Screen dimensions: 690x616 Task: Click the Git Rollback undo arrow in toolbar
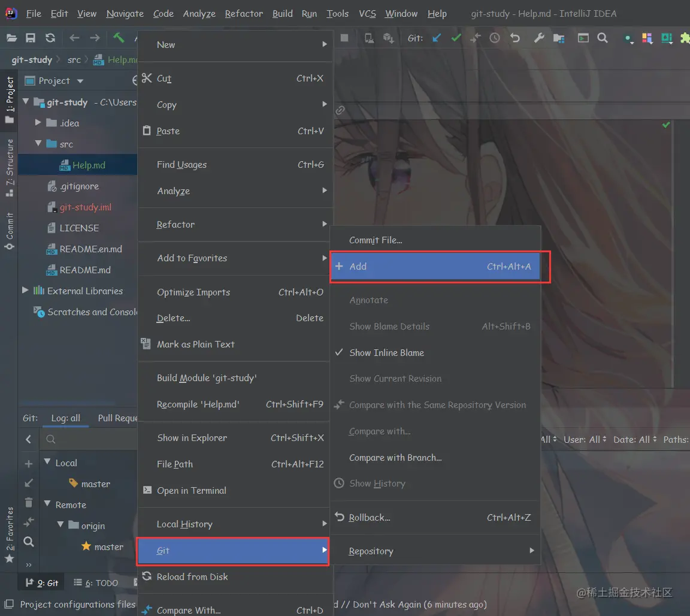point(515,38)
